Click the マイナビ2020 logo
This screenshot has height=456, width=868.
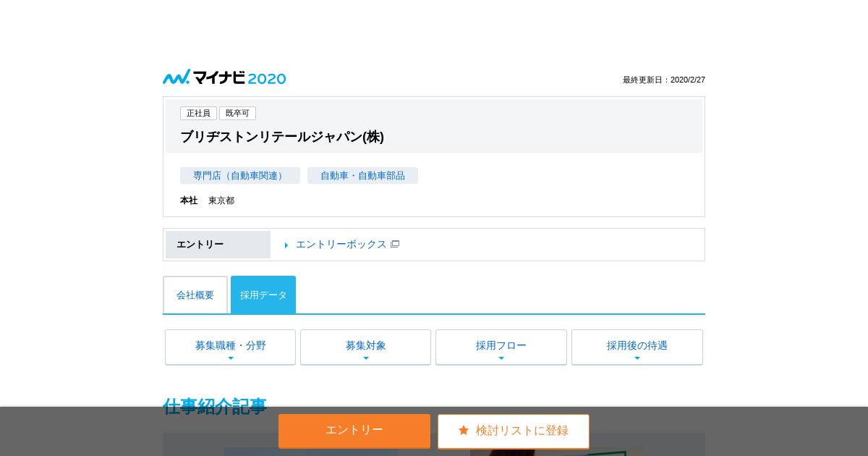click(224, 77)
